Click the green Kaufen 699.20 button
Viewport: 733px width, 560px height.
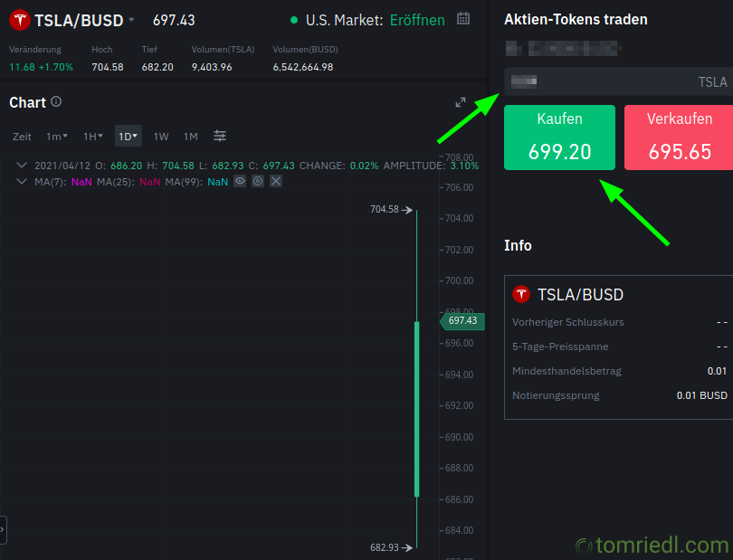pyautogui.click(x=559, y=137)
